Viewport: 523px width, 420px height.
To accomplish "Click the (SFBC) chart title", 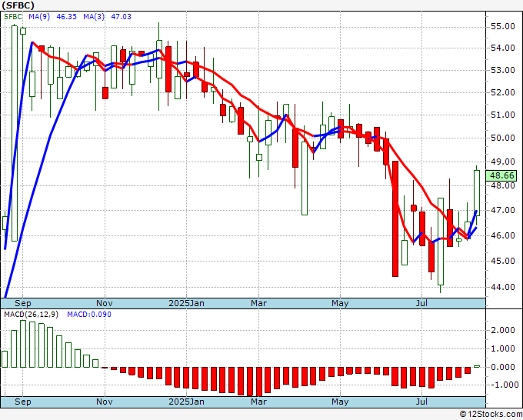I will pos(18,5).
